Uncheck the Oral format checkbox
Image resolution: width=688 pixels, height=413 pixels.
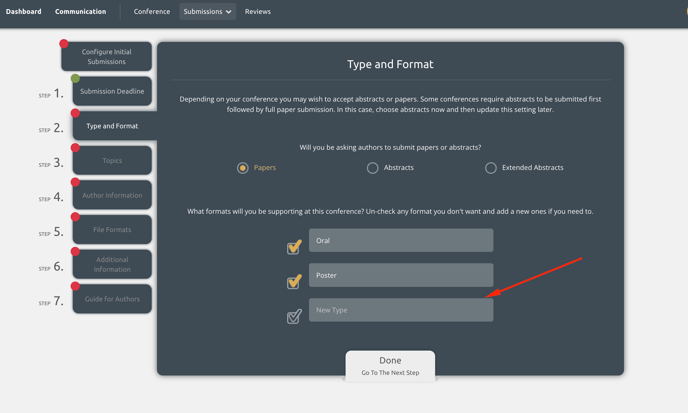pos(294,247)
